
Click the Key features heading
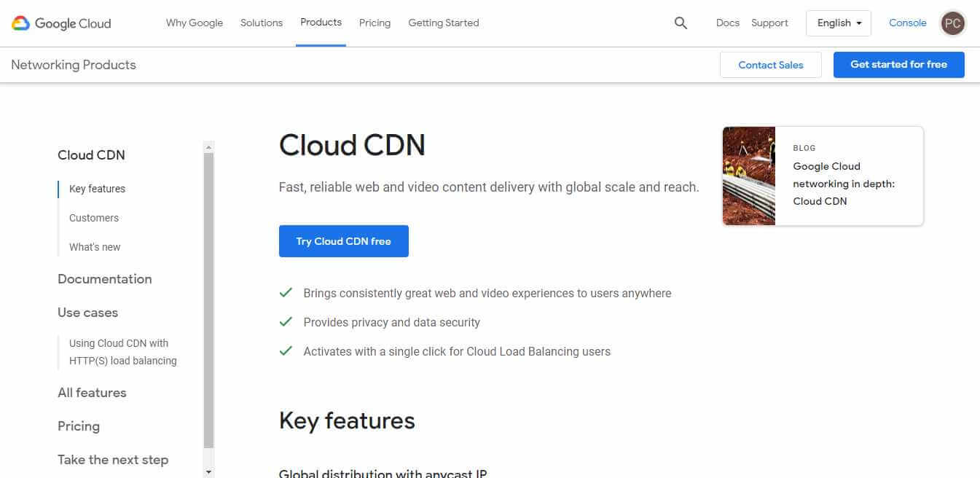tap(347, 420)
